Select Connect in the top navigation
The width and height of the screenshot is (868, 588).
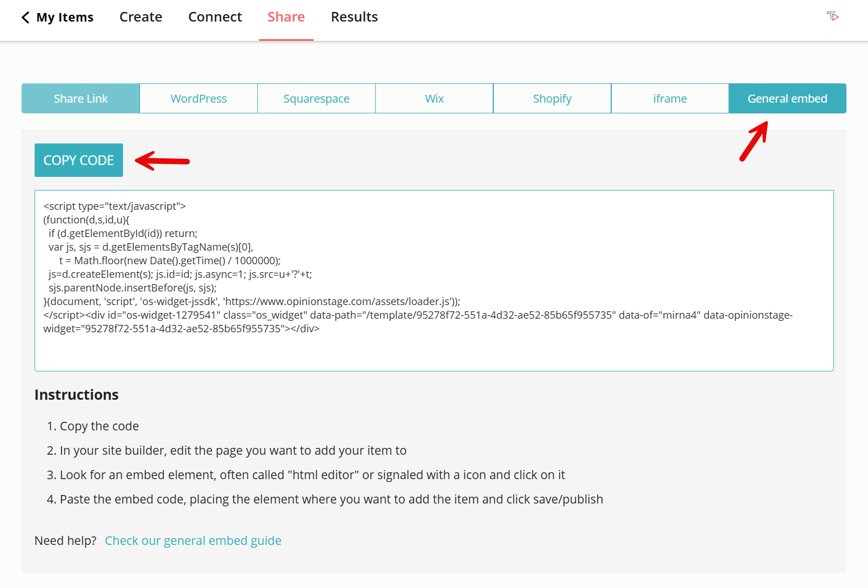215,17
